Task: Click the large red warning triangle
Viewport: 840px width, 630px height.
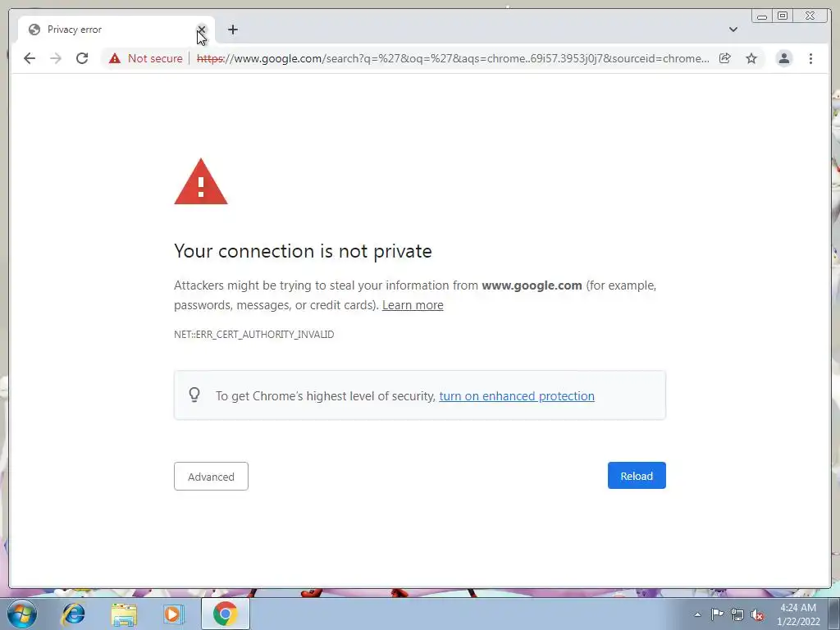Action: click(201, 181)
